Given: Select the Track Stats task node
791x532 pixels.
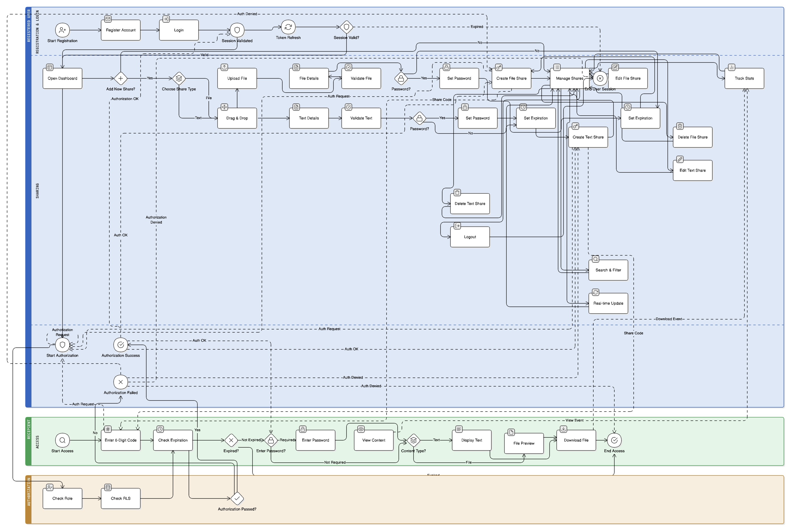Looking at the screenshot, I should click(744, 78).
